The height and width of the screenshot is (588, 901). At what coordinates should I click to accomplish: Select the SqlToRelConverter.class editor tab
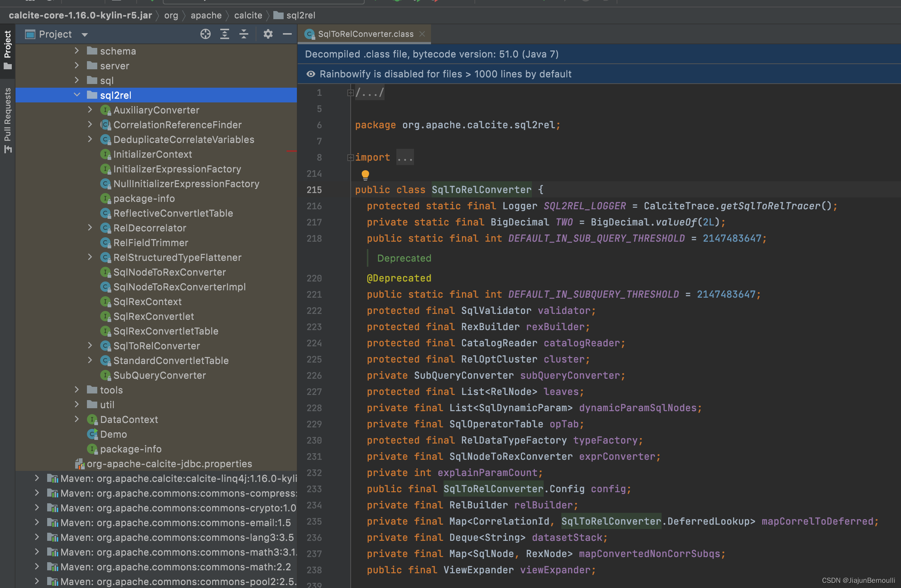pyautogui.click(x=365, y=34)
